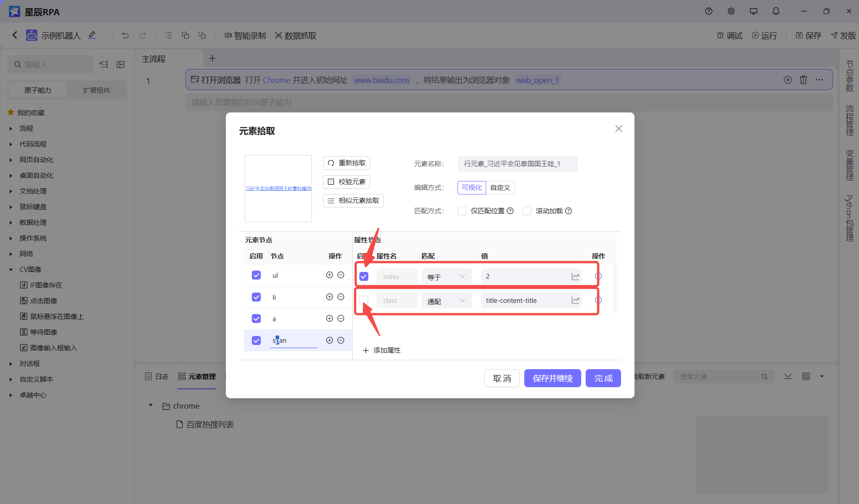Viewport: 859px width, 504px height.
Task: Click plus icon on the ul node row
Action: point(329,275)
